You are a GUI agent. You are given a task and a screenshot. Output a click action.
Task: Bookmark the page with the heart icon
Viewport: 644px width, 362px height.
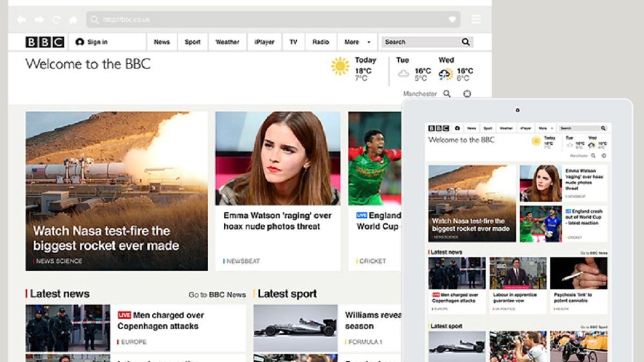(452, 20)
